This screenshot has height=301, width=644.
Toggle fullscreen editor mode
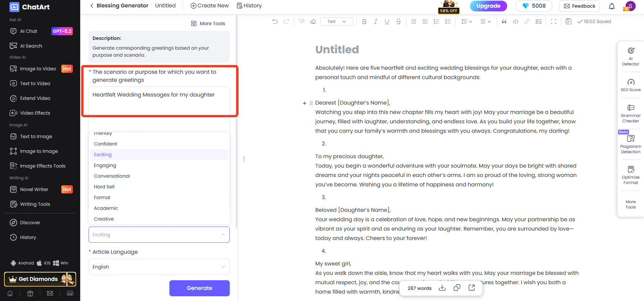(553, 21)
